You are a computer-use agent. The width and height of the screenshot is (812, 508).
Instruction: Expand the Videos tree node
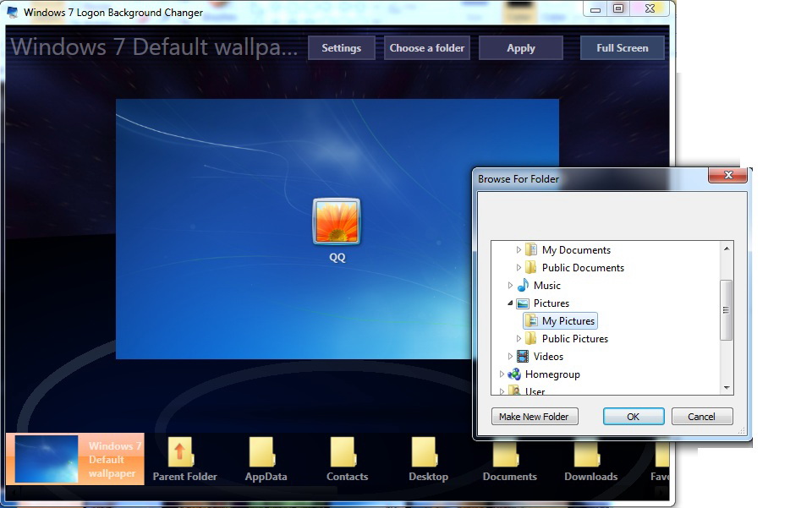pyautogui.click(x=510, y=357)
